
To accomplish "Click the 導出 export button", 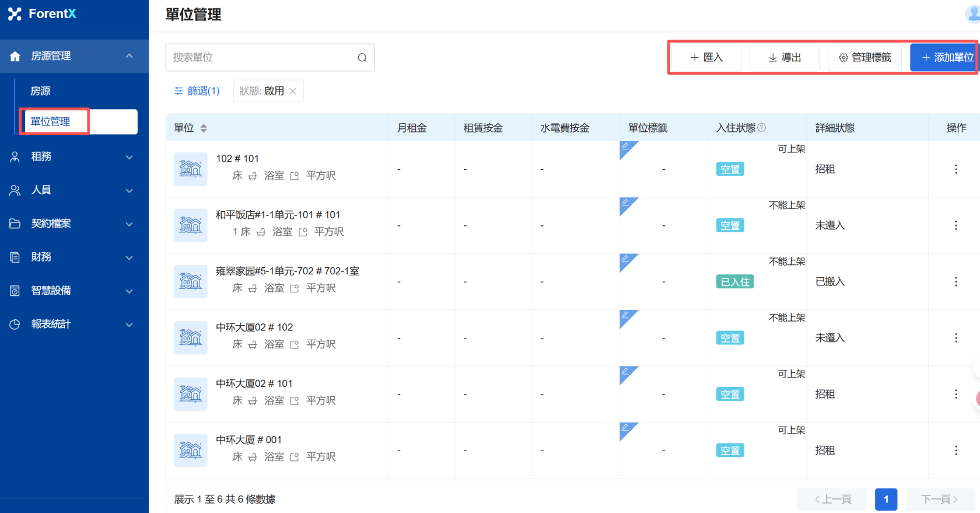I will [x=785, y=57].
